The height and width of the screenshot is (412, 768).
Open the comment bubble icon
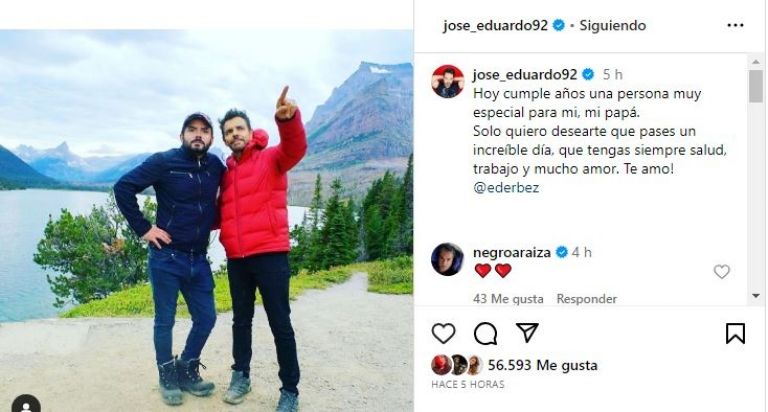pos(485,334)
